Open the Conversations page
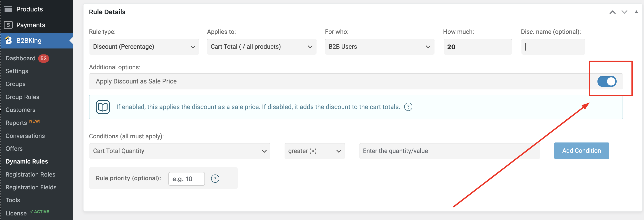 click(x=25, y=136)
